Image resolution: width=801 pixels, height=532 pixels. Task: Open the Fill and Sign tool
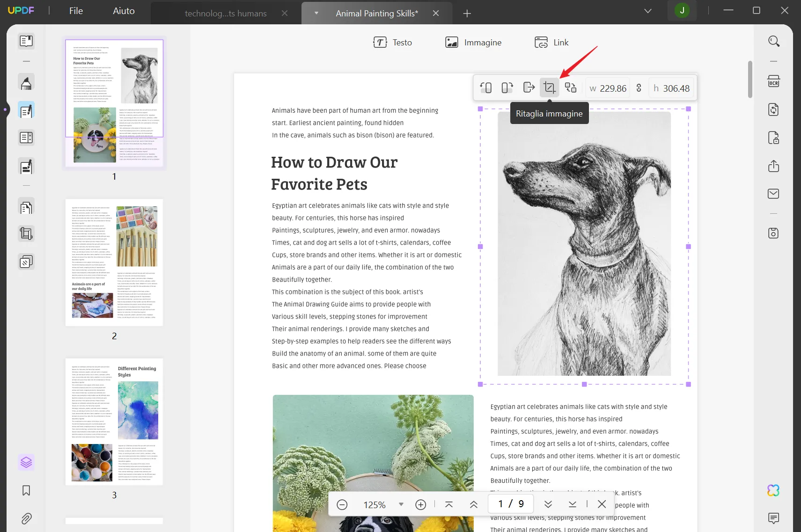(26, 166)
